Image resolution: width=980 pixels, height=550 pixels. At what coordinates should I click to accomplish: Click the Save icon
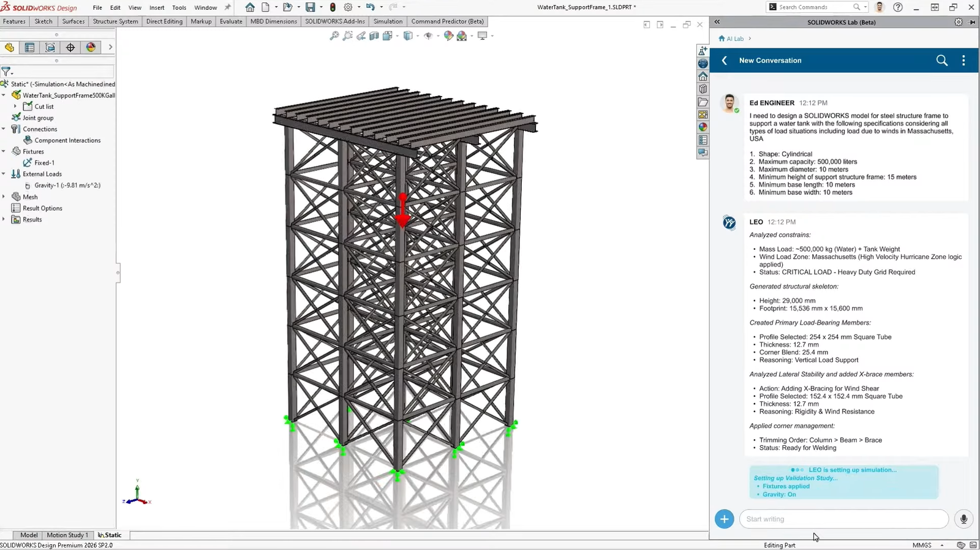click(x=311, y=7)
